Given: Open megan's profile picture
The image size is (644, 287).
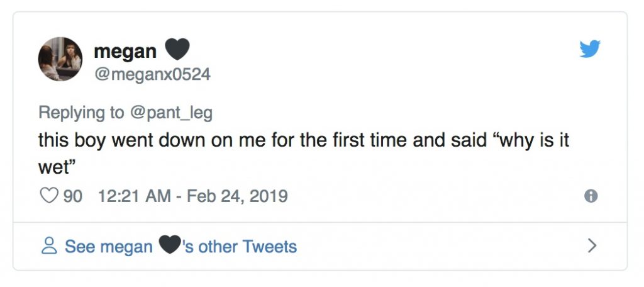Looking at the screenshot, I should tap(60, 59).
